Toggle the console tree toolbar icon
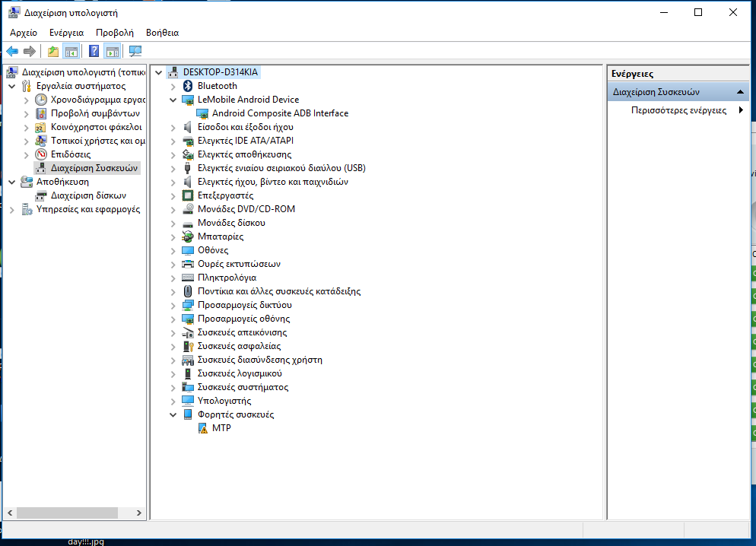 (71, 51)
